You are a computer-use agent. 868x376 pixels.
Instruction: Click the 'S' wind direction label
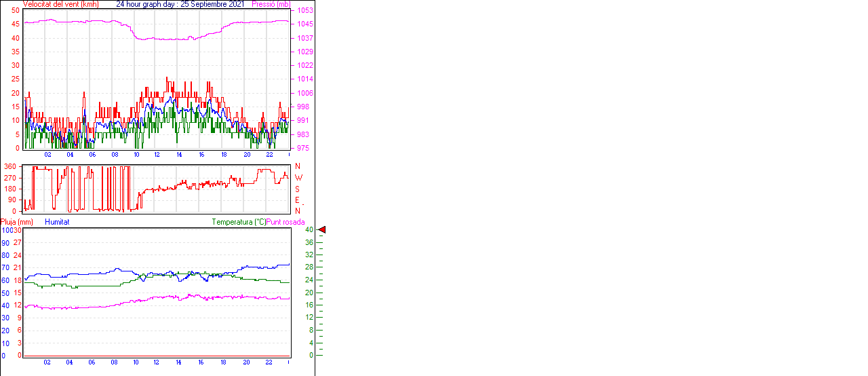click(x=297, y=189)
